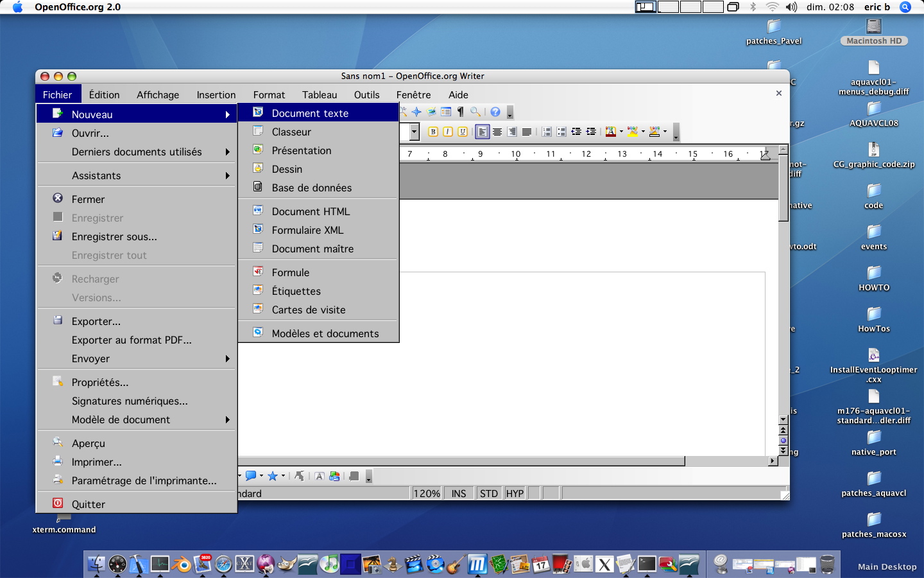
Task: Open the Spotlight search icon
Action: [x=905, y=7]
